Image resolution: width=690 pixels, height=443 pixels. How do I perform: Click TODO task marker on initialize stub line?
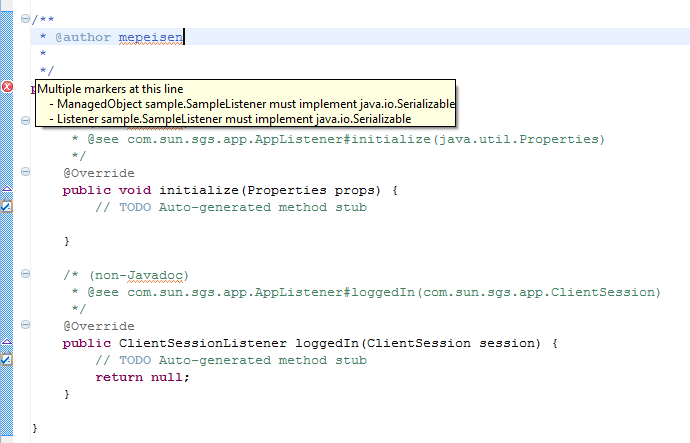coord(7,206)
